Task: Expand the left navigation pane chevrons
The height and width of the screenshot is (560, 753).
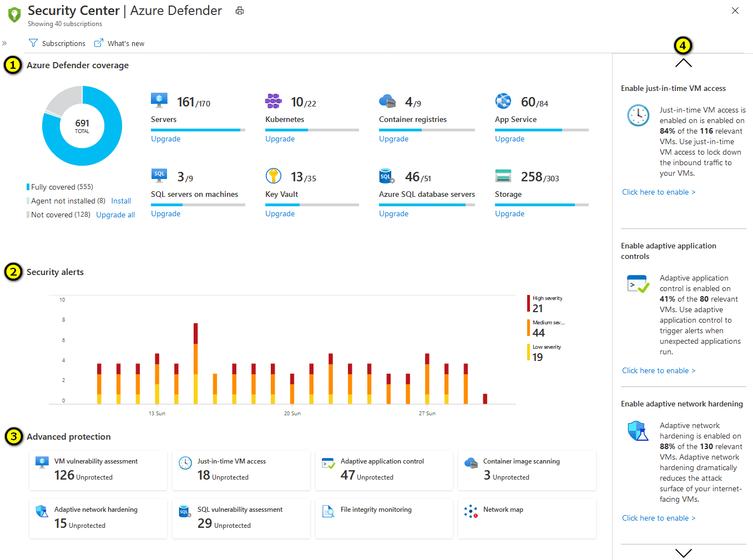Action: (4, 43)
